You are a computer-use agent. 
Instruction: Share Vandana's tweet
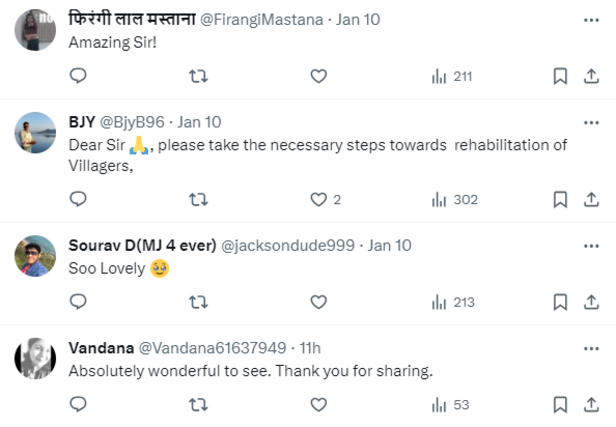[x=590, y=404]
